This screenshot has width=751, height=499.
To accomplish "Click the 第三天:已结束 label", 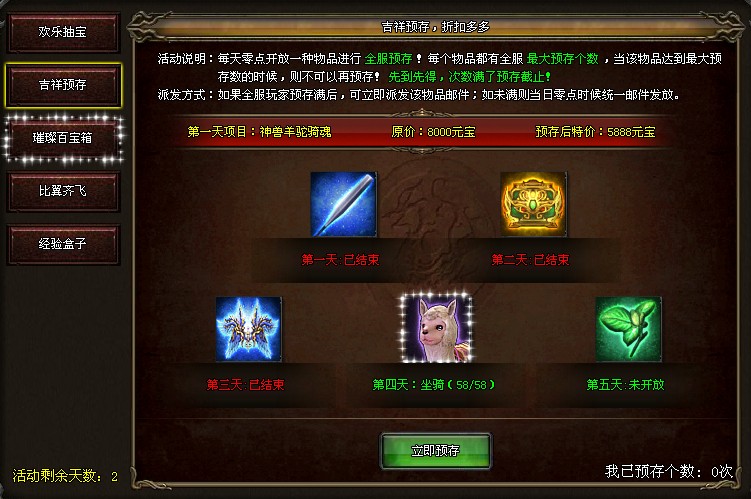I will pyautogui.click(x=245, y=385).
